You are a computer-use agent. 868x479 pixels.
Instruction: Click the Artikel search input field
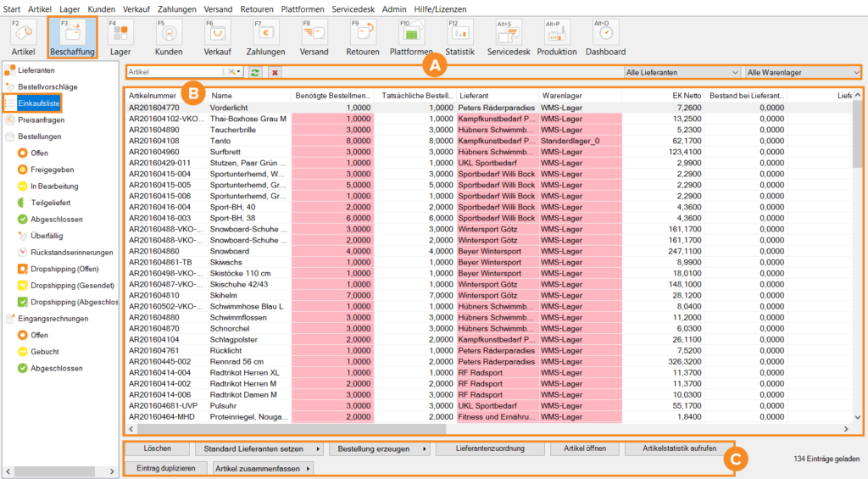pos(174,73)
